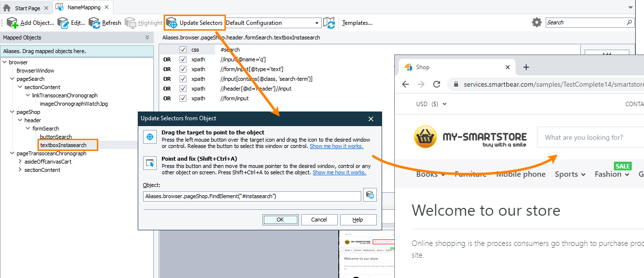Click the Edit toolbar icon
The image size is (644, 278).
pos(63,23)
